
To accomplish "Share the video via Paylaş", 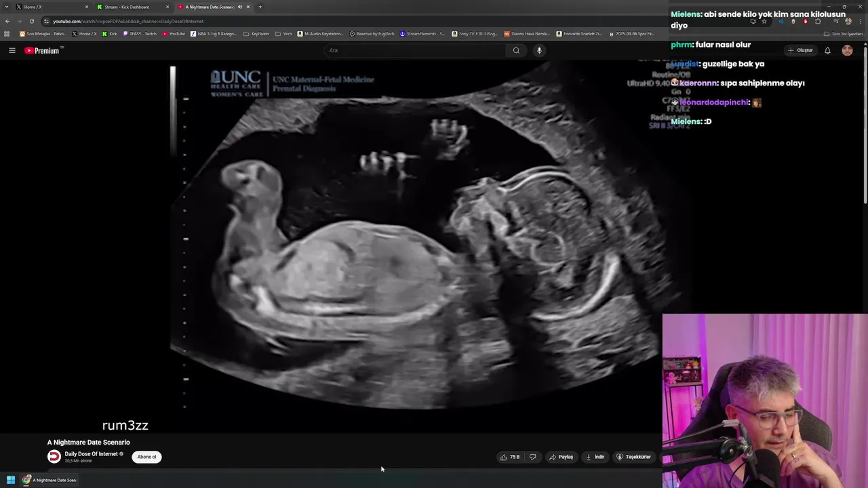I will [561, 457].
